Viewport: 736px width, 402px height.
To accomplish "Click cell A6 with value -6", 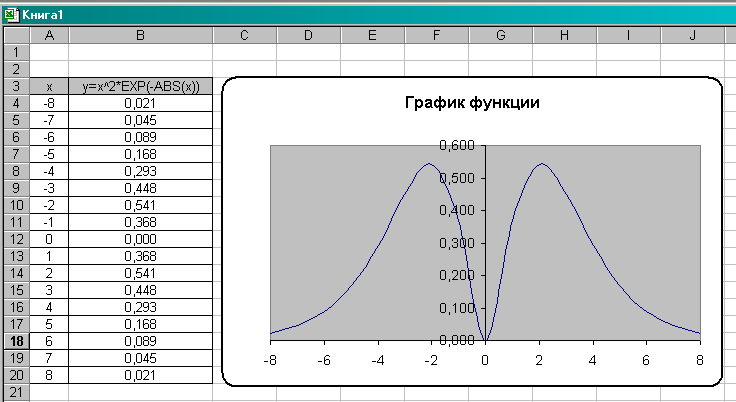I will [x=49, y=137].
